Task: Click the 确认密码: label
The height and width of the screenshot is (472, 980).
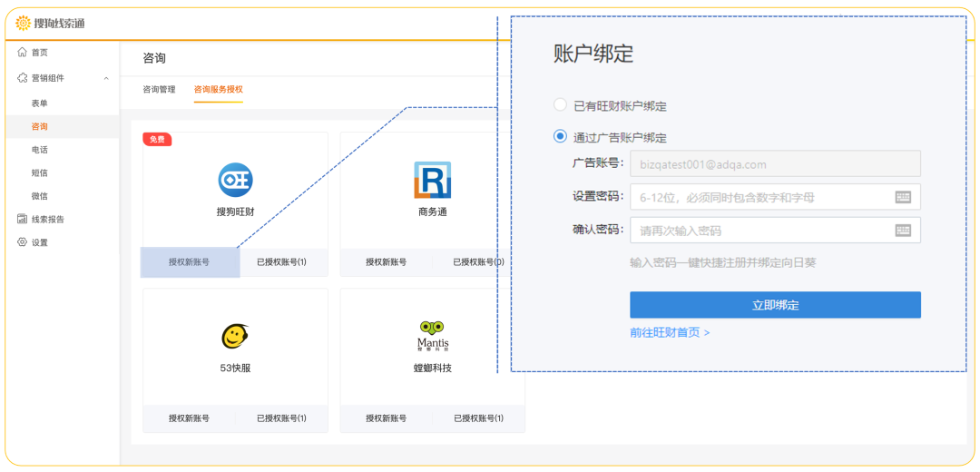Action: [x=598, y=230]
